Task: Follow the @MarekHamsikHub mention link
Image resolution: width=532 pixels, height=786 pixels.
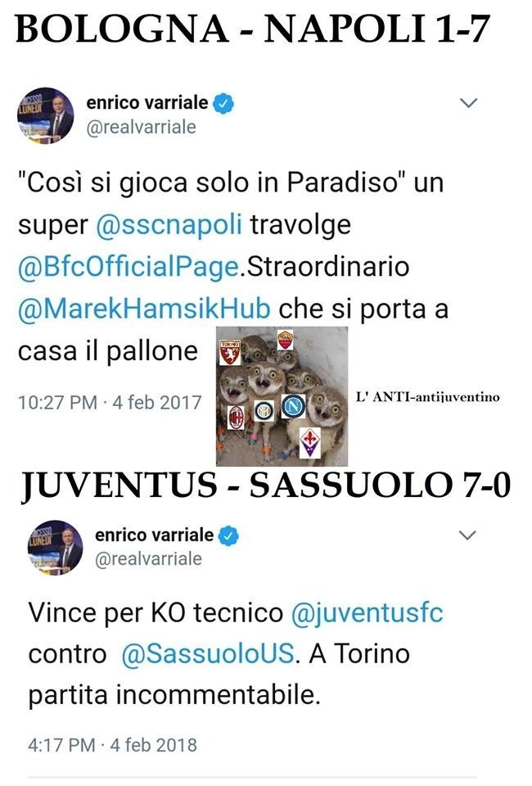Action: click(x=144, y=309)
